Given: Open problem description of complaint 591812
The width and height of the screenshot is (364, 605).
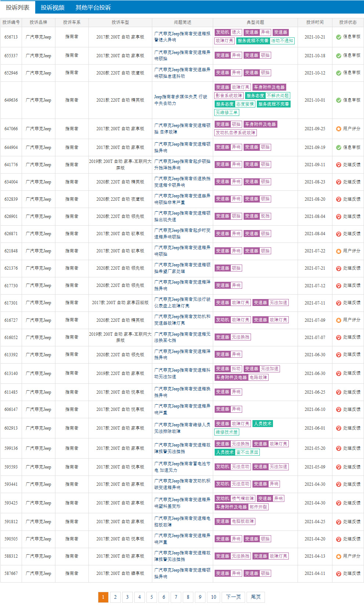Looking at the screenshot, I should coord(182,522).
